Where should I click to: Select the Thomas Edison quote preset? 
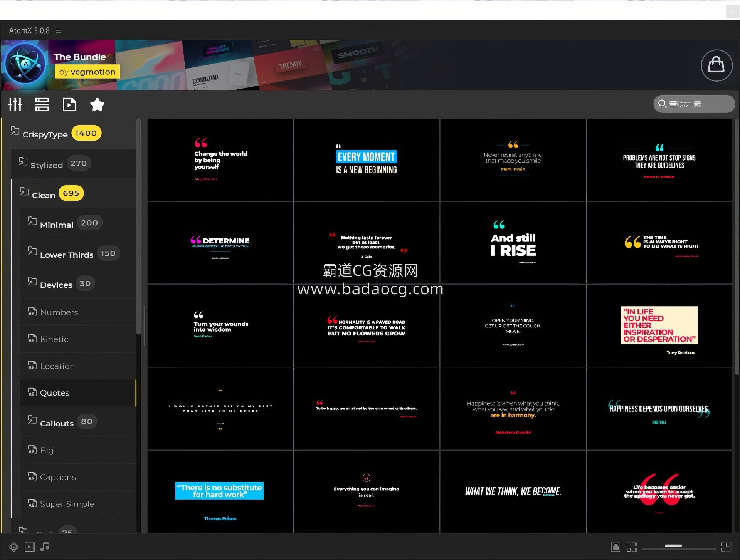point(220,492)
